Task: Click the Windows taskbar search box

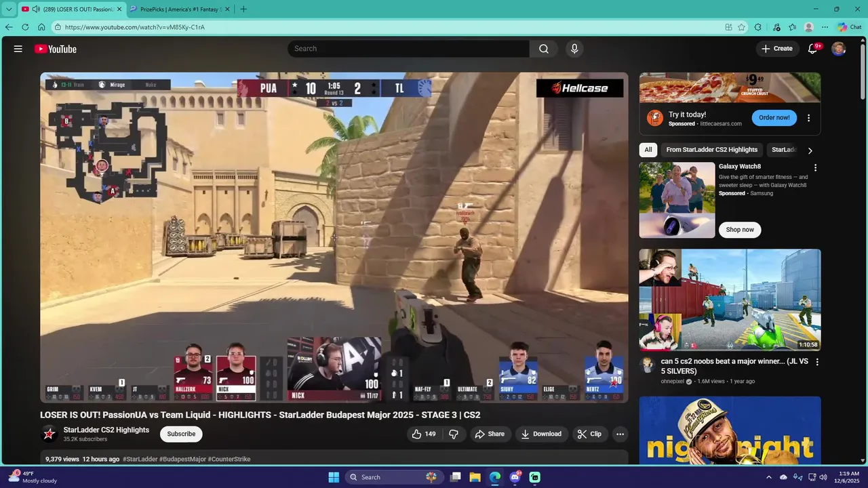Action: (x=393, y=477)
